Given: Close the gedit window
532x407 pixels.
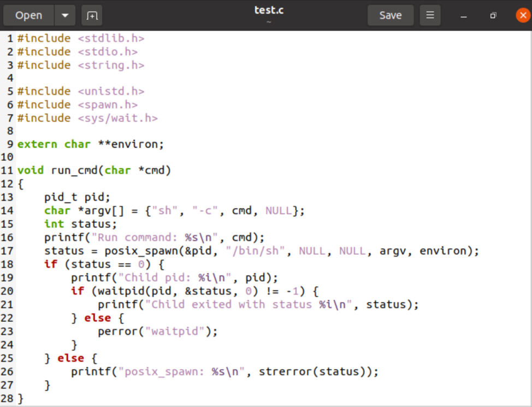Looking at the screenshot, I should [522, 15].
